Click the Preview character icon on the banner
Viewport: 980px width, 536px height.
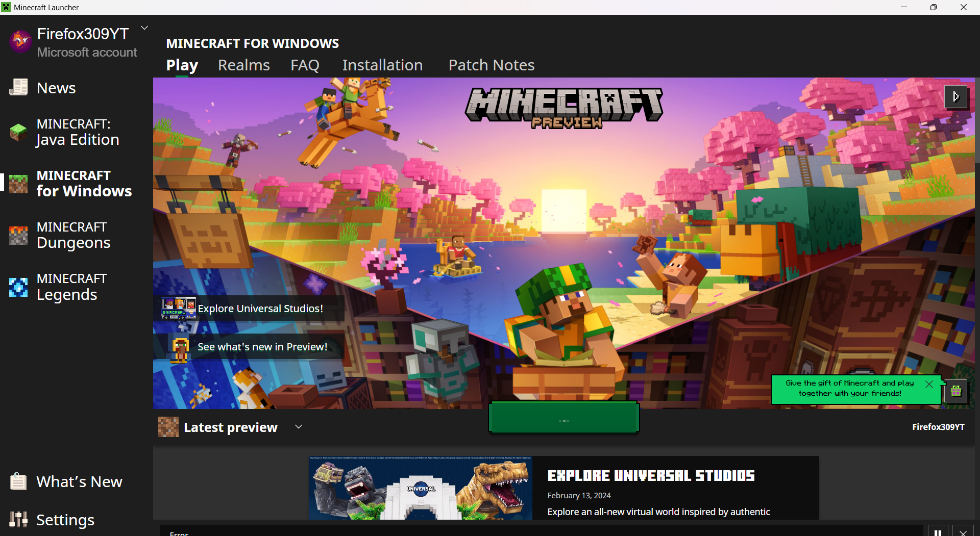pos(180,349)
